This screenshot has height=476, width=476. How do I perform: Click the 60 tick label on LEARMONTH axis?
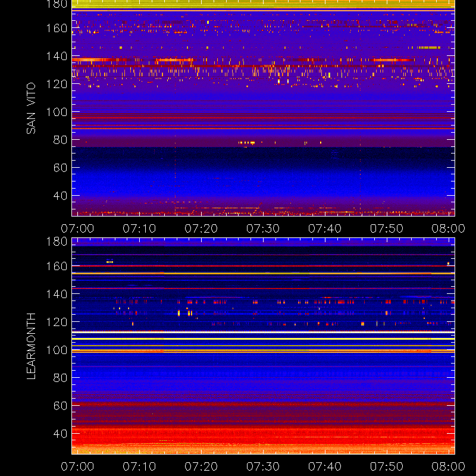pyautogui.click(x=60, y=406)
